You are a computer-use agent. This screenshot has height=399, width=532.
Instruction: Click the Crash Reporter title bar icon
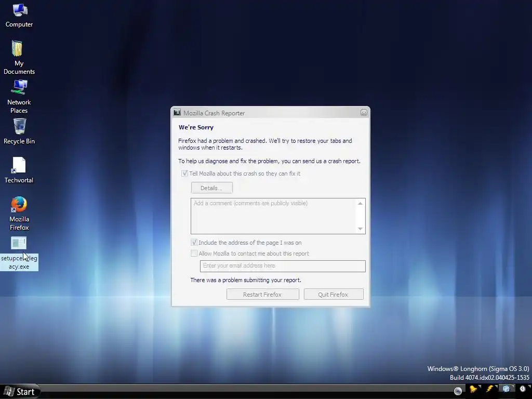[x=177, y=113]
